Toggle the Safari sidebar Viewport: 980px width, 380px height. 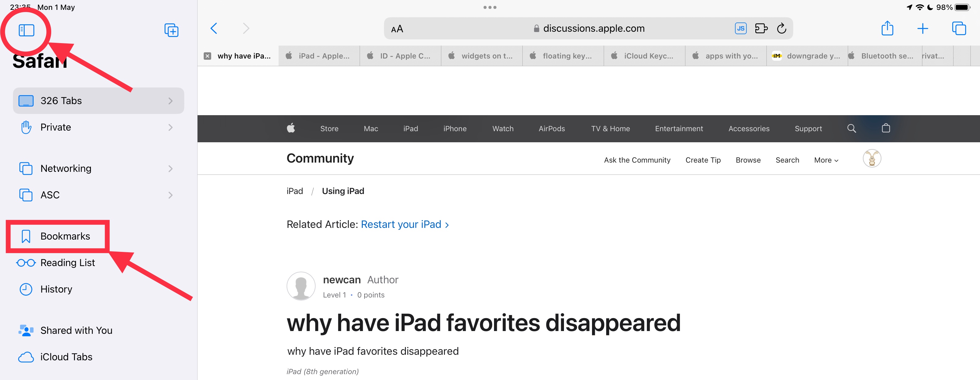click(27, 30)
